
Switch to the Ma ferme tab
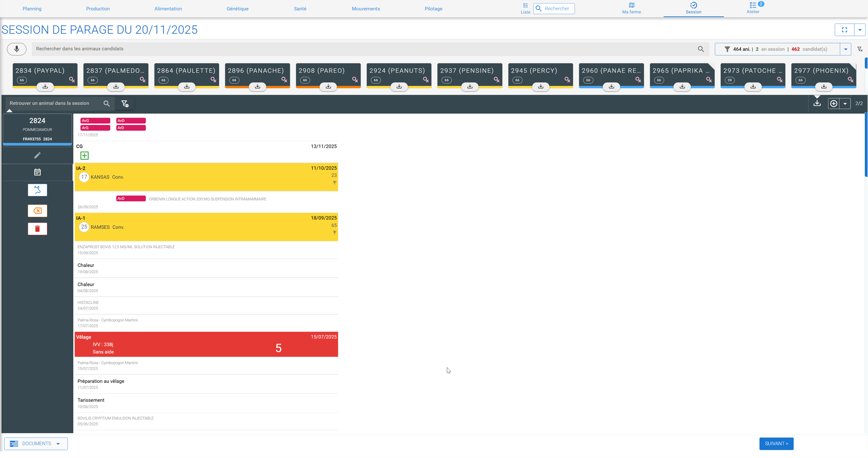coord(631,8)
